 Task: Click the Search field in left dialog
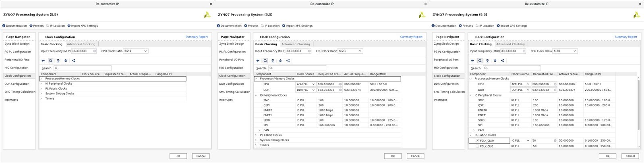click(x=82, y=68)
